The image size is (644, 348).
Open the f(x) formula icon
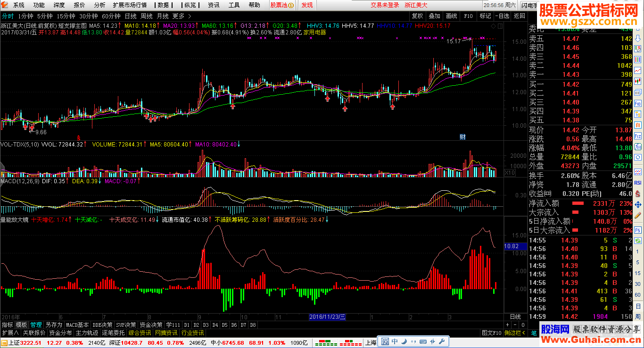point(638,146)
